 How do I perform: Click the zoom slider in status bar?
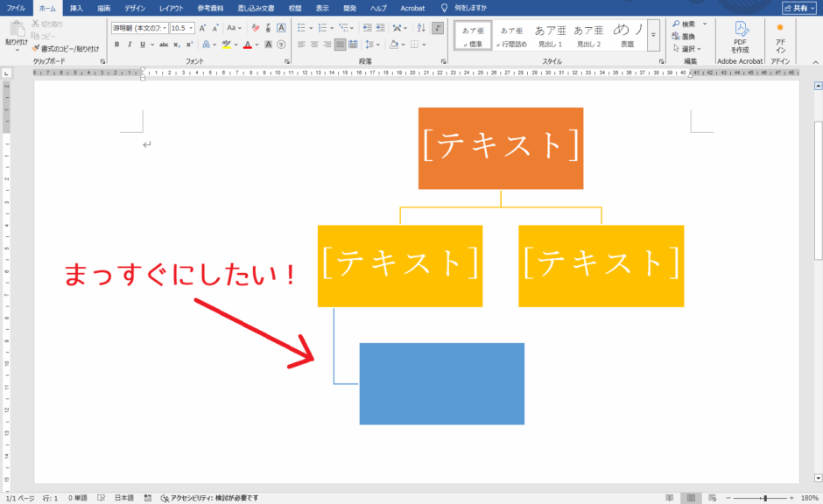coord(765,497)
